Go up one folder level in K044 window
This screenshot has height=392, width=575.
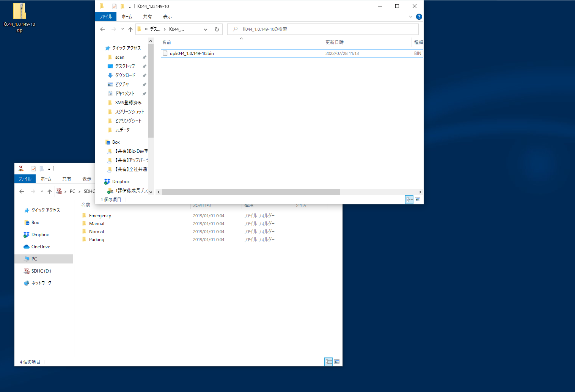point(130,29)
